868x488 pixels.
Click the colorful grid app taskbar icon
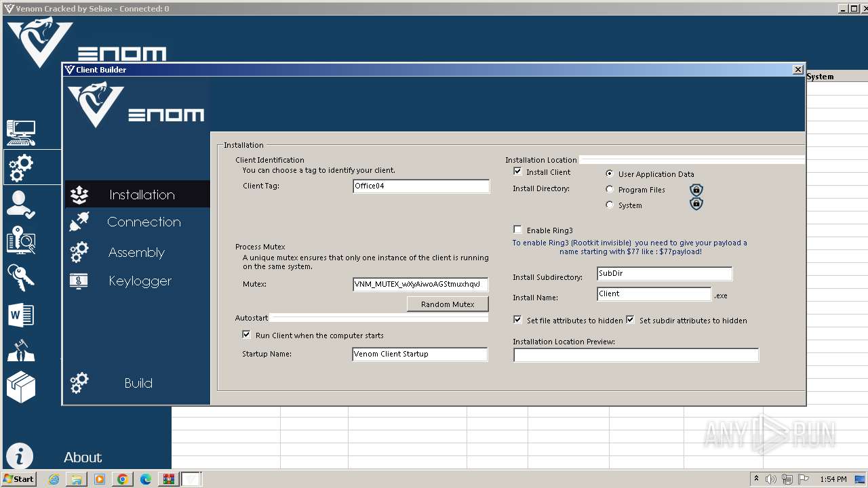(168, 479)
